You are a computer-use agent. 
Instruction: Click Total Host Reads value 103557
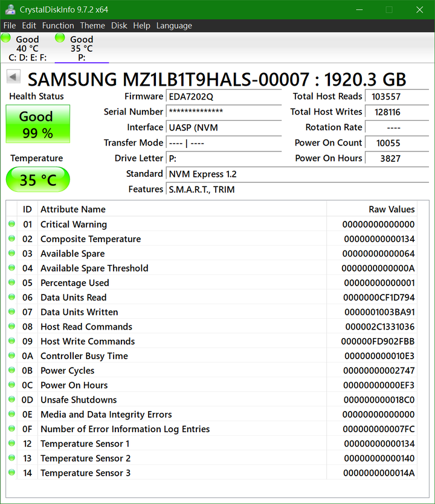point(397,97)
